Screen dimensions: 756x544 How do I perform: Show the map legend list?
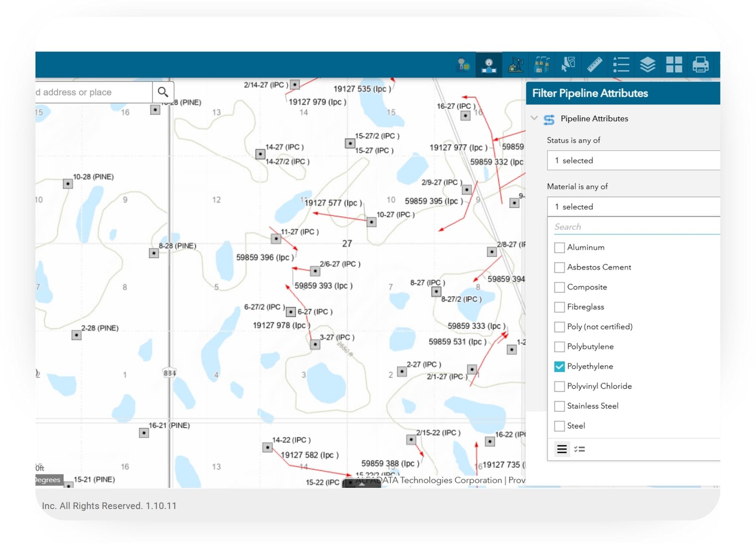[621, 65]
